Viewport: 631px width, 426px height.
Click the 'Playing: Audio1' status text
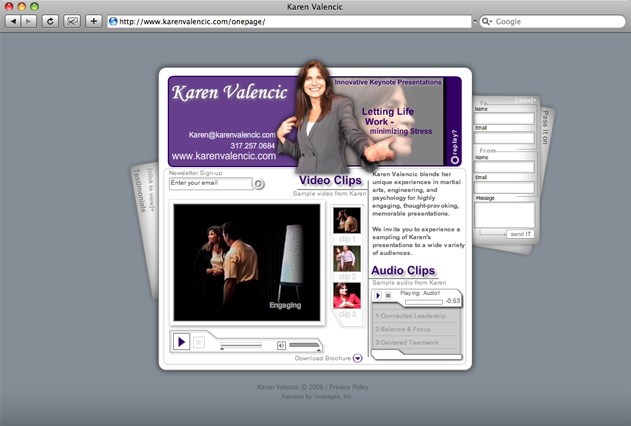coord(420,293)
